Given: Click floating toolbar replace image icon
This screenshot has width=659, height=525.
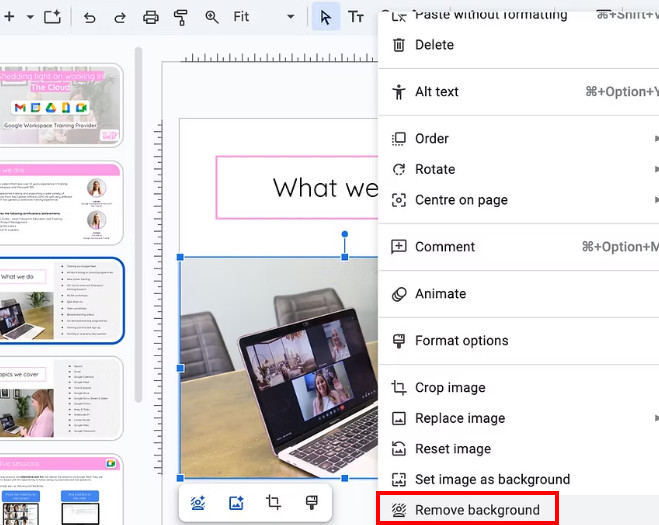Looking at the screenshot, I should [x=236, y=503].
